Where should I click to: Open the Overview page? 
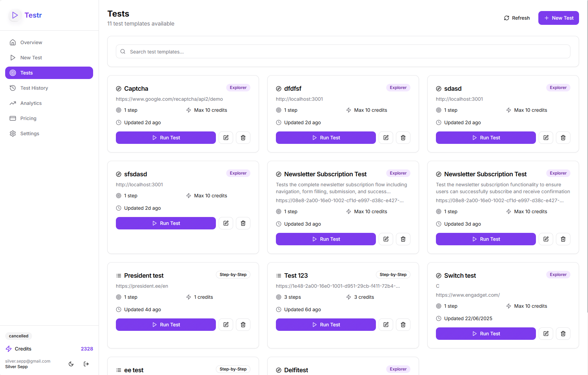49,42
